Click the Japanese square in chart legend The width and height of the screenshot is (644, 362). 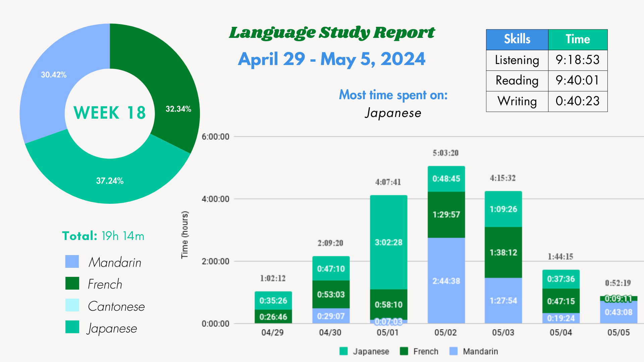pyautogui.click(x=343, y=351)
